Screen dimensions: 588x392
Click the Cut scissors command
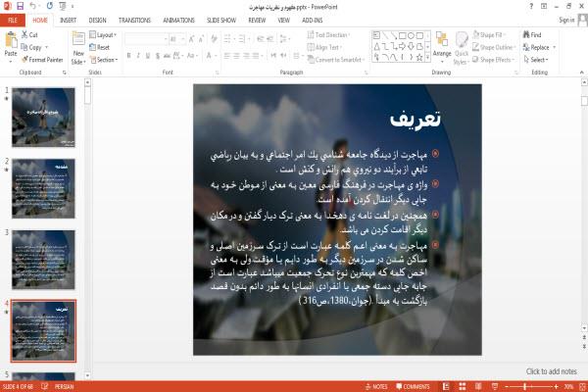(x=29, y=35)
